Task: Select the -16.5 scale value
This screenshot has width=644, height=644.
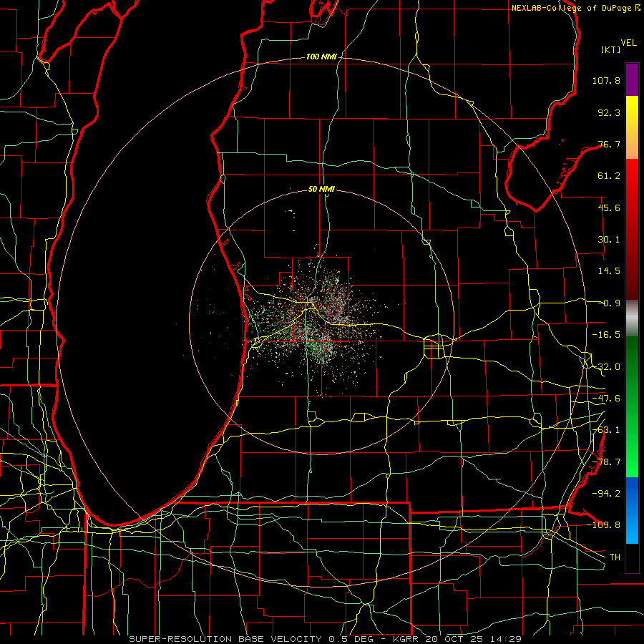Action: click(606, 335)
